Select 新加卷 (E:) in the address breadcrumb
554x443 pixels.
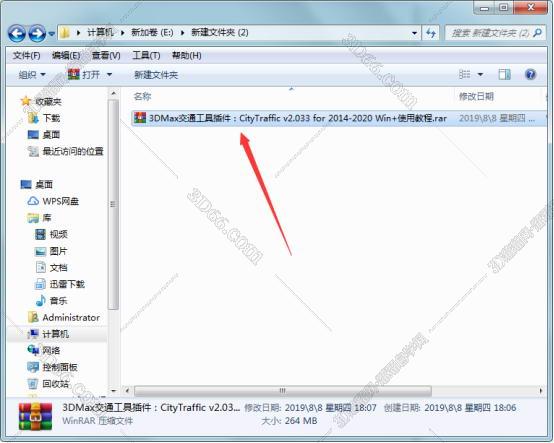(152, 33)
